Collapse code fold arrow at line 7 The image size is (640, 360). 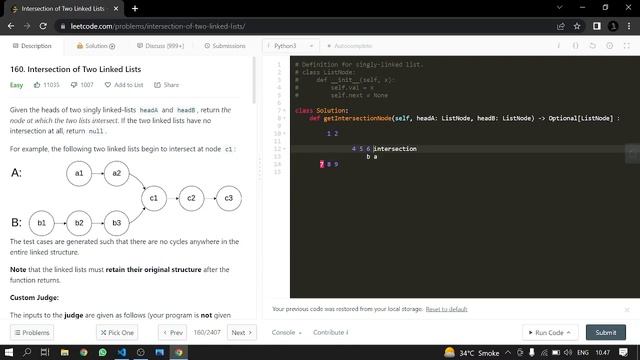click(x=284, y=111)
